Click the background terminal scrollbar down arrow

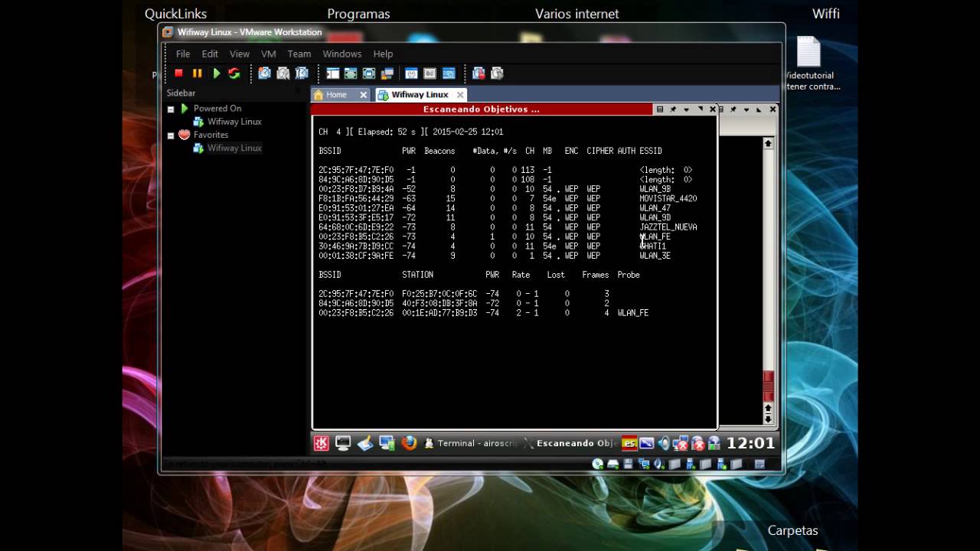(x=768, y=419)
